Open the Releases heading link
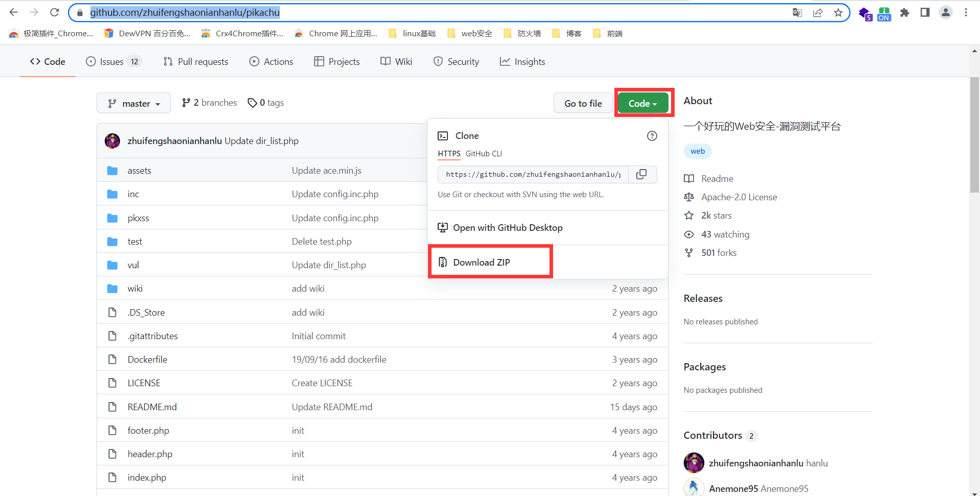980x496 pixels. (703, 298)
